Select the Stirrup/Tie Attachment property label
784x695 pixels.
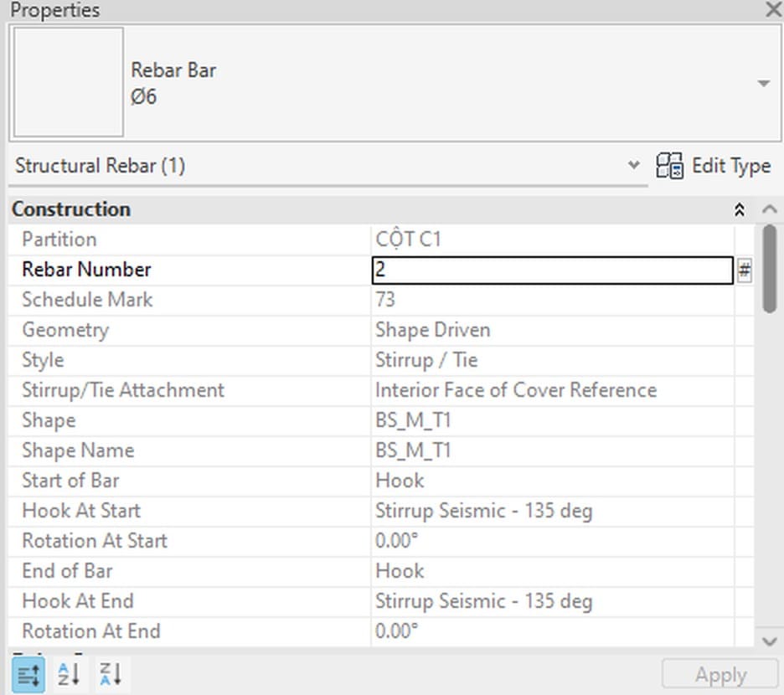pyautogui.click(x=123, y=390)
